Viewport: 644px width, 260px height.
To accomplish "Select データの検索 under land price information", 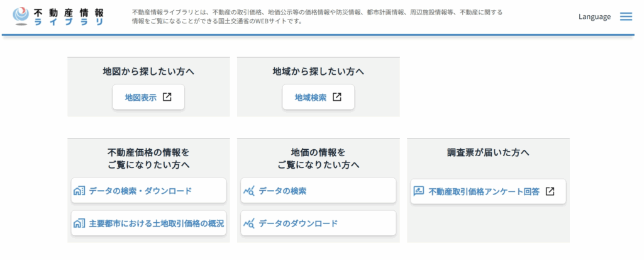I will tap(283, 191).
